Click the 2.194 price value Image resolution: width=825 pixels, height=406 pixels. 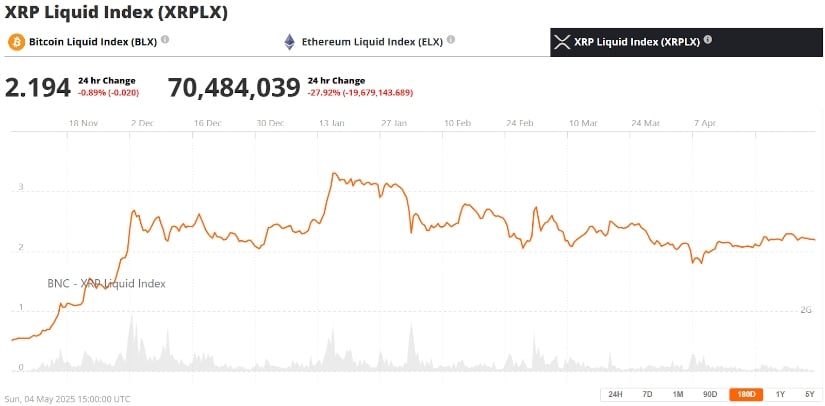38,88
